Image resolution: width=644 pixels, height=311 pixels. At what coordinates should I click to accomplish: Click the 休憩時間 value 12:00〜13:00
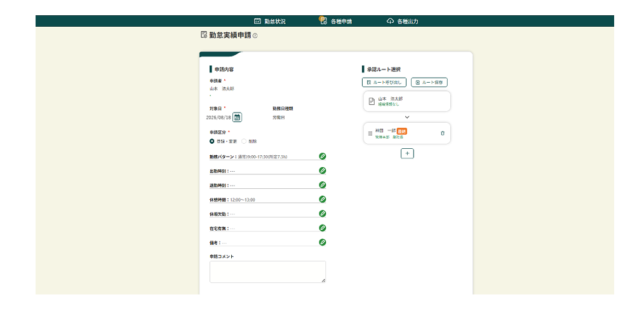click(x=243, y=200)
